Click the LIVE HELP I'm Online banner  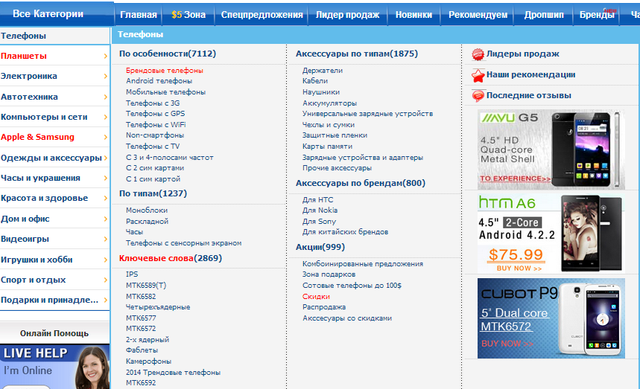[x=55, y=367]
